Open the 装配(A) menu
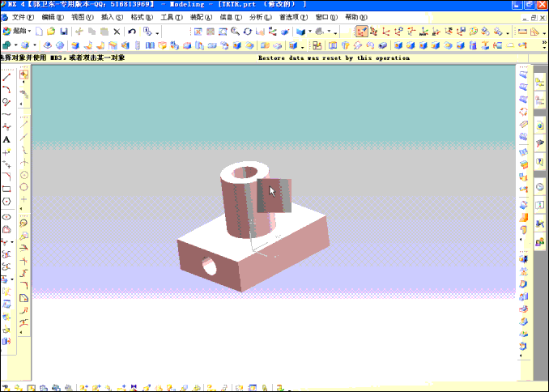 tap(202, 17)
